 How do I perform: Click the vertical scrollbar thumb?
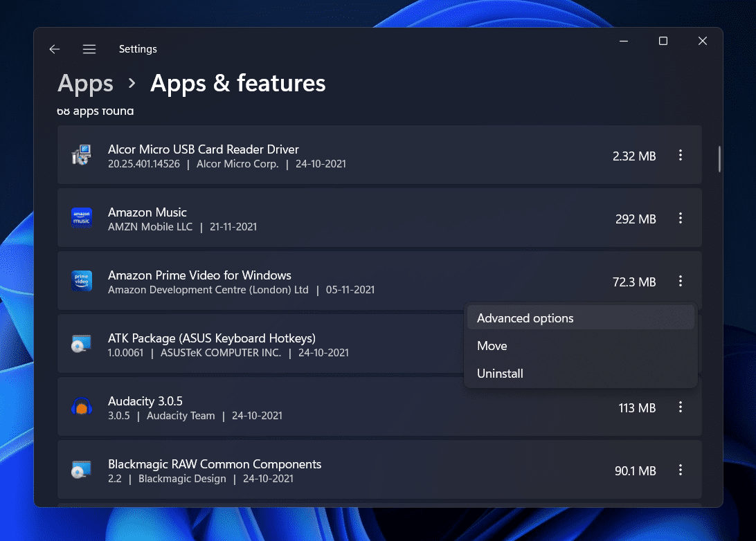tap(719, 159)
